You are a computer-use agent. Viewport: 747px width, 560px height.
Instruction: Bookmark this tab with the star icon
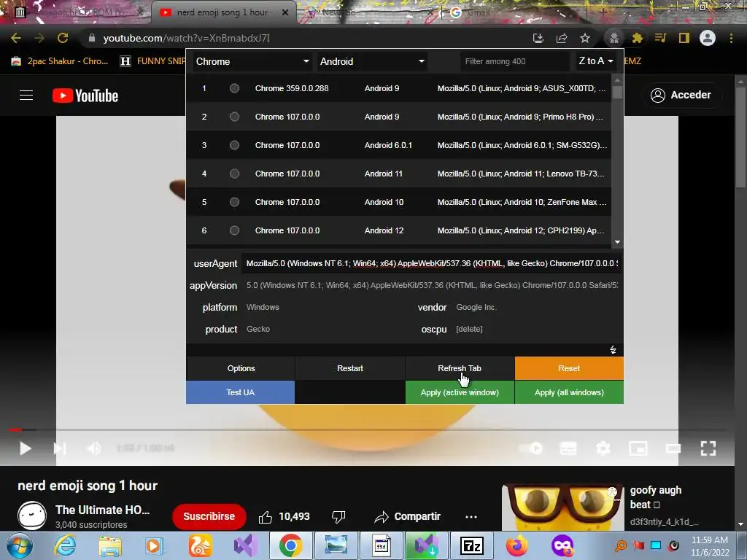pos(585,38)
